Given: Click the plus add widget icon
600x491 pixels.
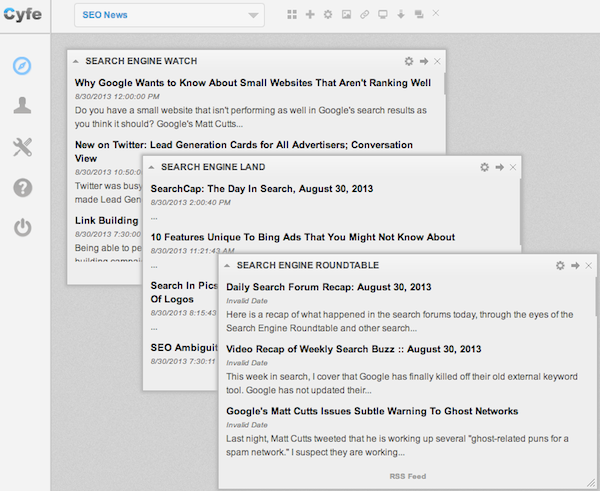Looking at the screenshot, I should 310,15.
